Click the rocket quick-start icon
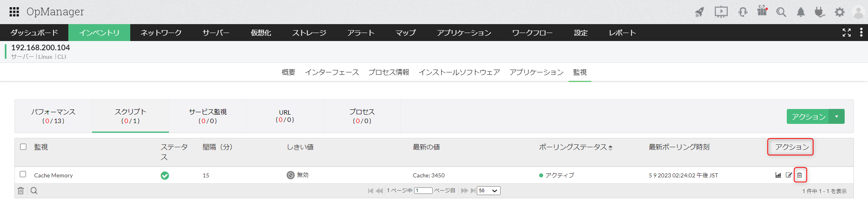 coord(700,12)
